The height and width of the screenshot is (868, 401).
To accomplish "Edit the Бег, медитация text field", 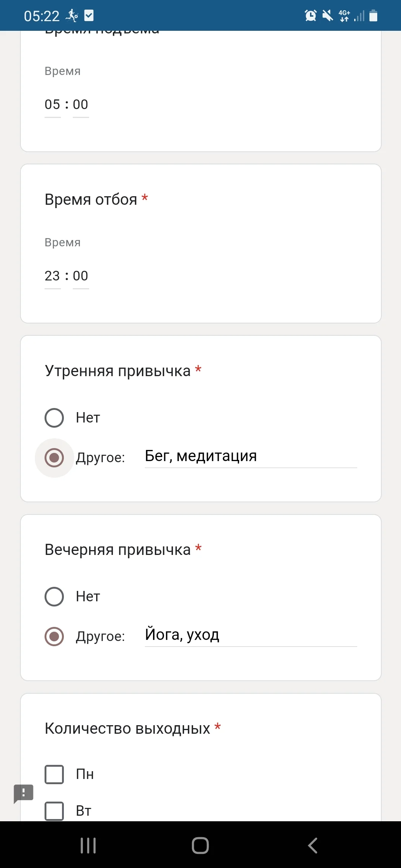I will click(x=251, y=456).
